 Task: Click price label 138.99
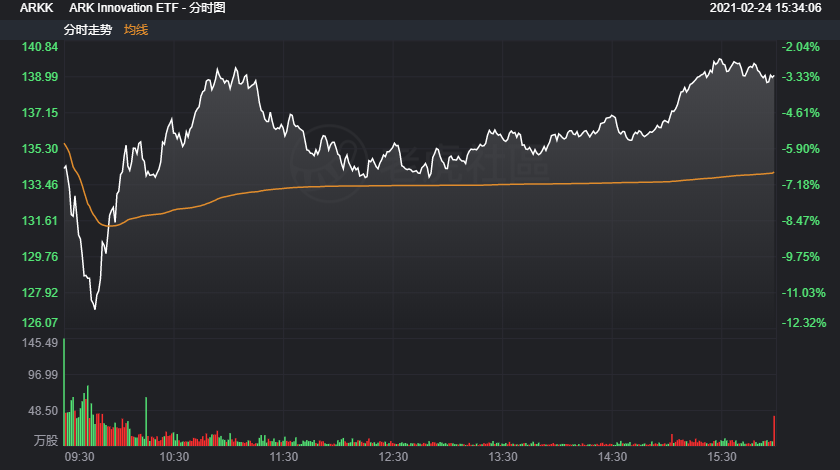click(40, 77)
